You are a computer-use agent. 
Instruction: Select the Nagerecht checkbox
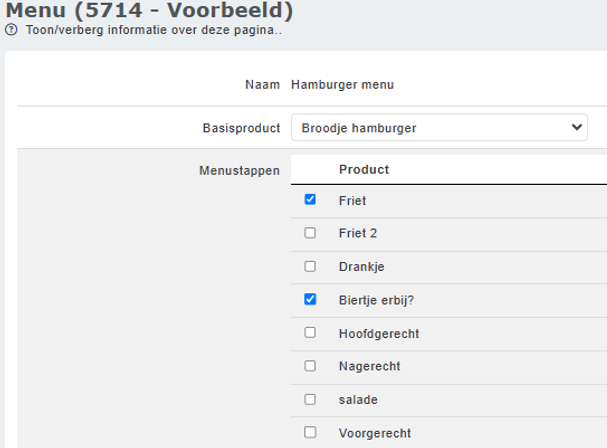pos(310,366)
